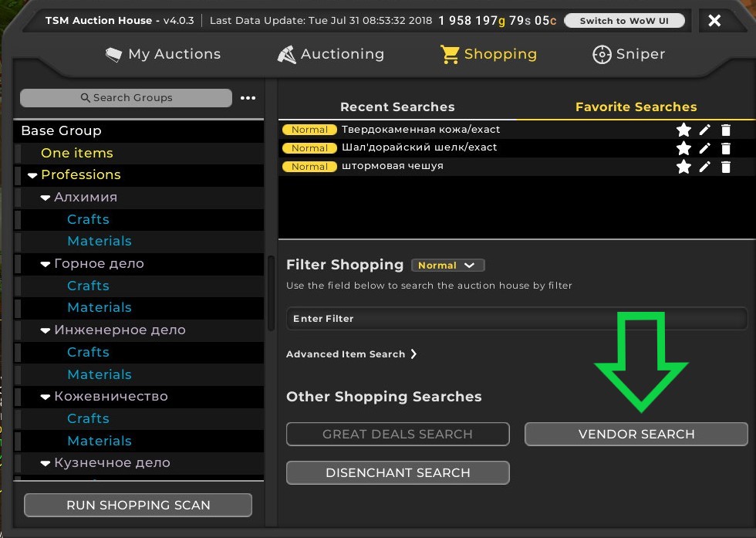This screenshot has height=538, width=756.
Task: Open the My Auctions tab
Action: (x=163, y=54)
